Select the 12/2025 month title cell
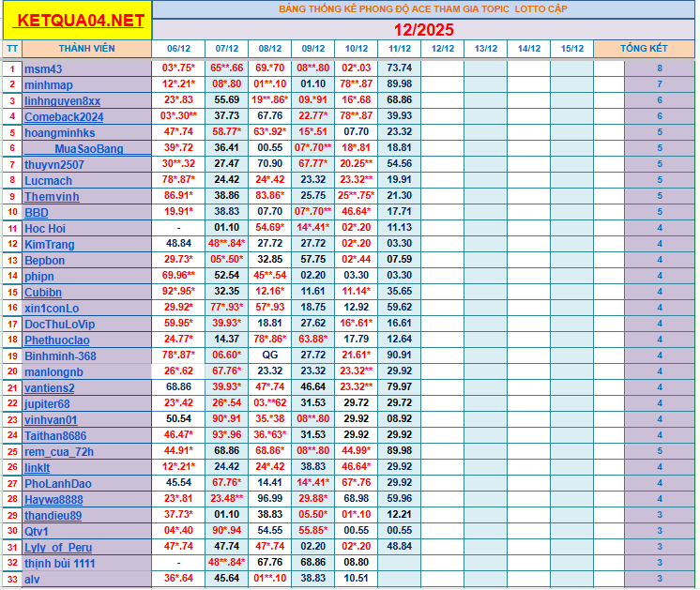Viewport: 700px width, 590px height. click(423, 29)
